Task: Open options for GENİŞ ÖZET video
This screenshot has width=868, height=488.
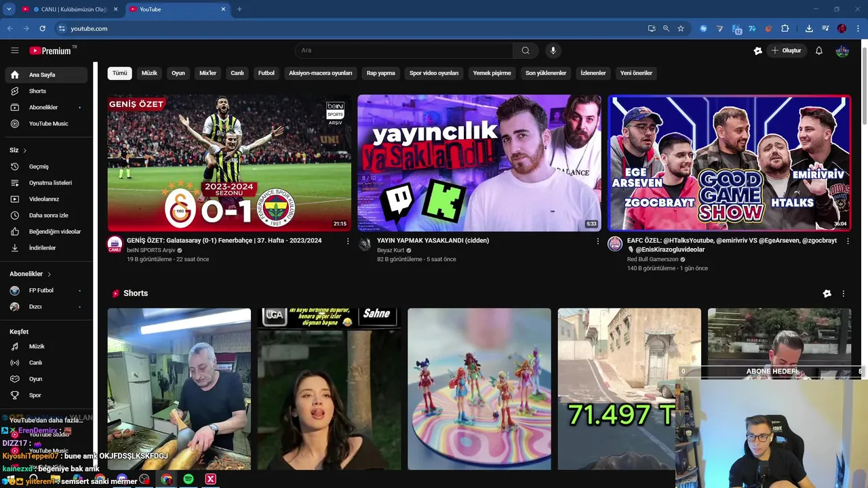Action: coord(348,241)
